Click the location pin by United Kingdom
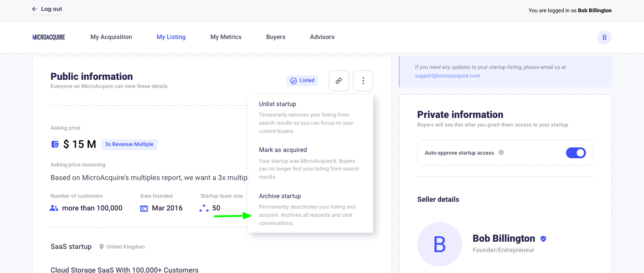Image resolution: width=644 pixels, height=273 pixels. coord(102,247)
